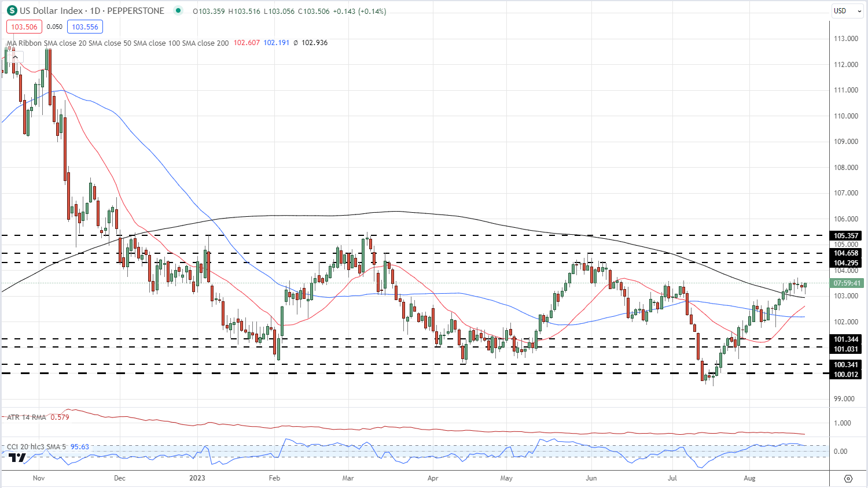Click the Nov label on time axis
The width and height of the screenshot is (868, 488).
[x=39, y=478]
